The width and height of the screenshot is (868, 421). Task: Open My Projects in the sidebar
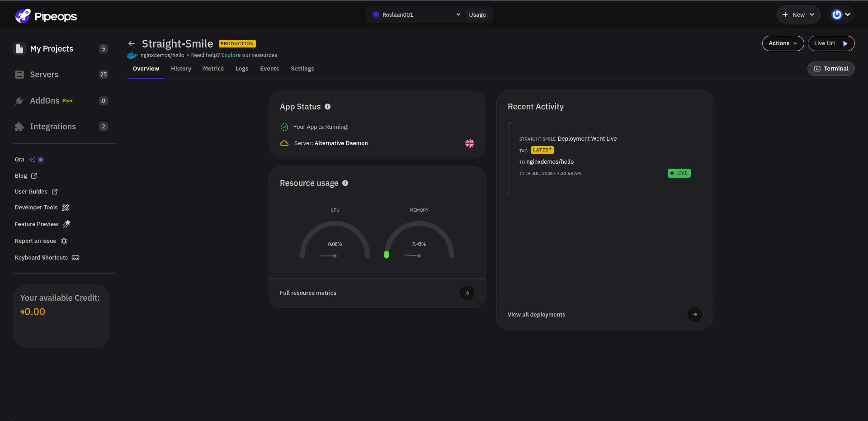click(x=51, y=49)
